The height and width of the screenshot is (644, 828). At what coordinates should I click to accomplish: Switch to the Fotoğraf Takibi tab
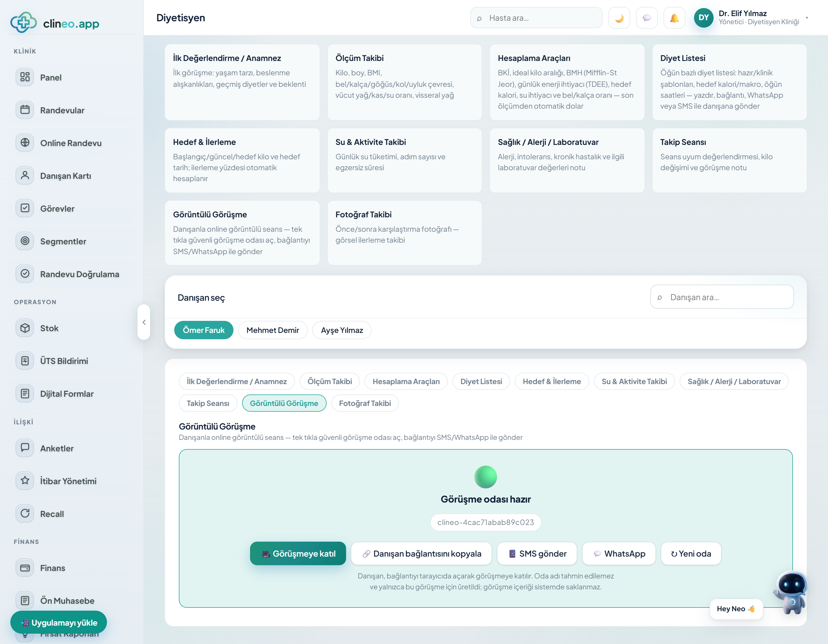[365, 403]
